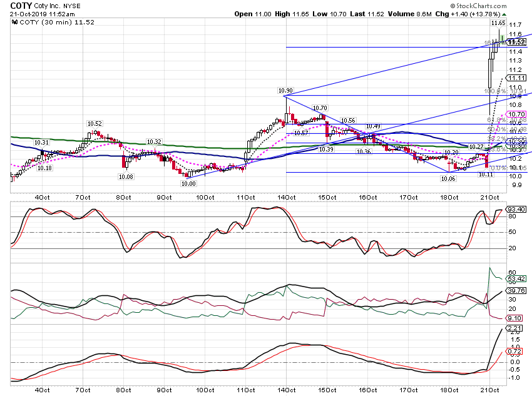Select the 10.00 low label on the chart

coord(188,184)
